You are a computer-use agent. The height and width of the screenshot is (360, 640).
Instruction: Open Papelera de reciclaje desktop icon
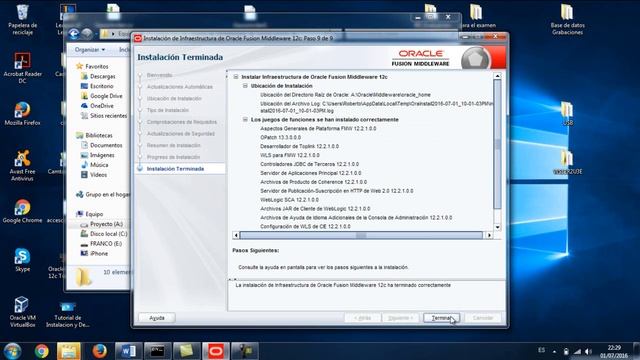[22, 20]
